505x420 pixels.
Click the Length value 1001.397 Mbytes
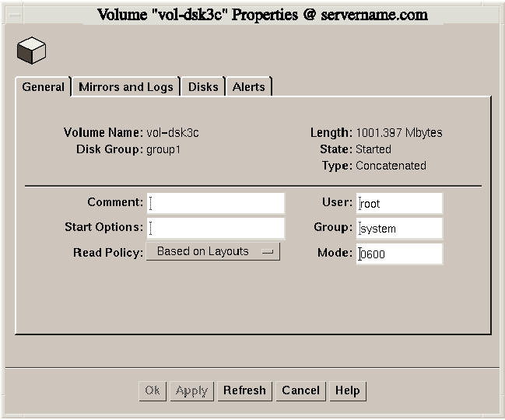[x=398, y=133]
